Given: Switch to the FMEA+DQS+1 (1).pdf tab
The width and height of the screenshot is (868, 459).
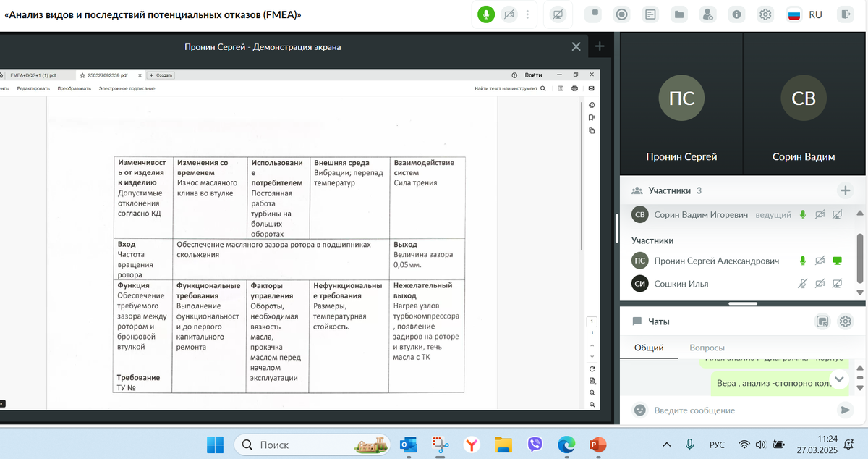Looking at the screenshot, I should click(x=33, y=75).
